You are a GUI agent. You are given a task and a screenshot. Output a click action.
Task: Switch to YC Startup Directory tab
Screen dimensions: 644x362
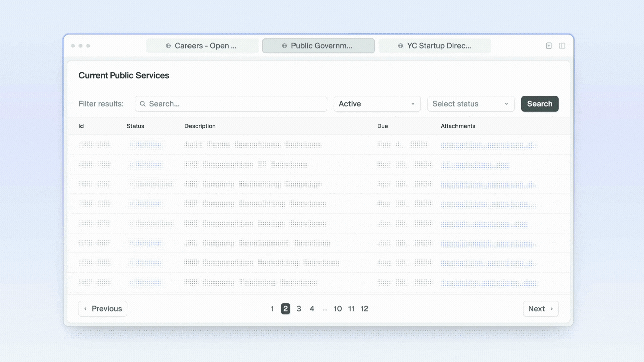(x=435, y=46)
